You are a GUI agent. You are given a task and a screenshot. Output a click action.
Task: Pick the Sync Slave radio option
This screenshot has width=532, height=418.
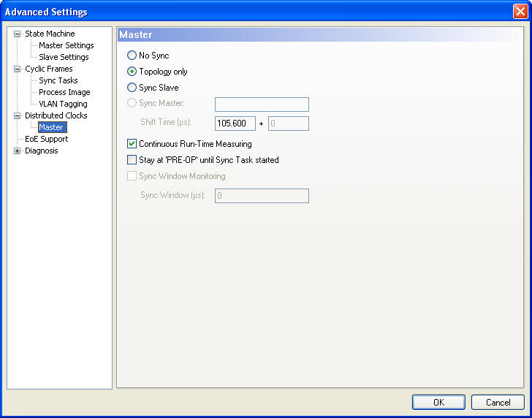(132, 88)
